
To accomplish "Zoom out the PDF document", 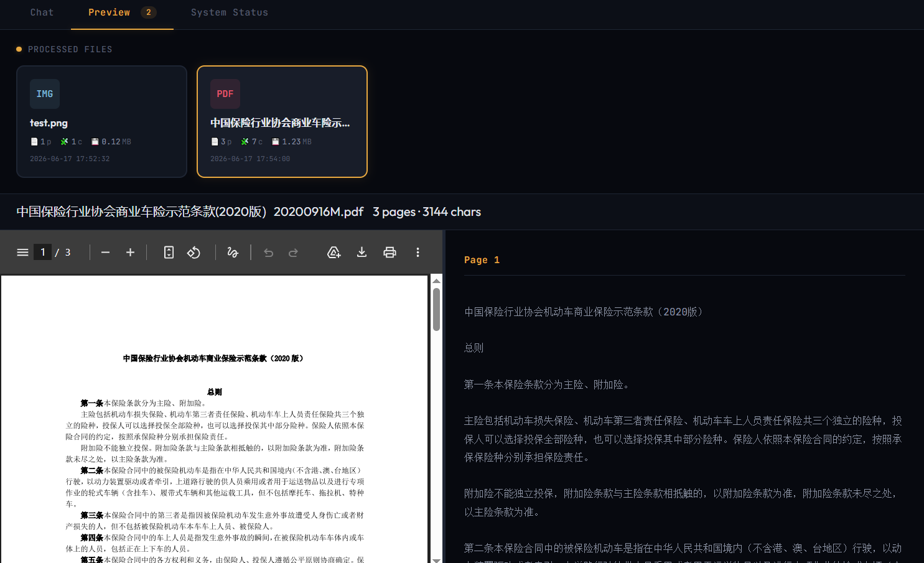I will tap(105, 252).
